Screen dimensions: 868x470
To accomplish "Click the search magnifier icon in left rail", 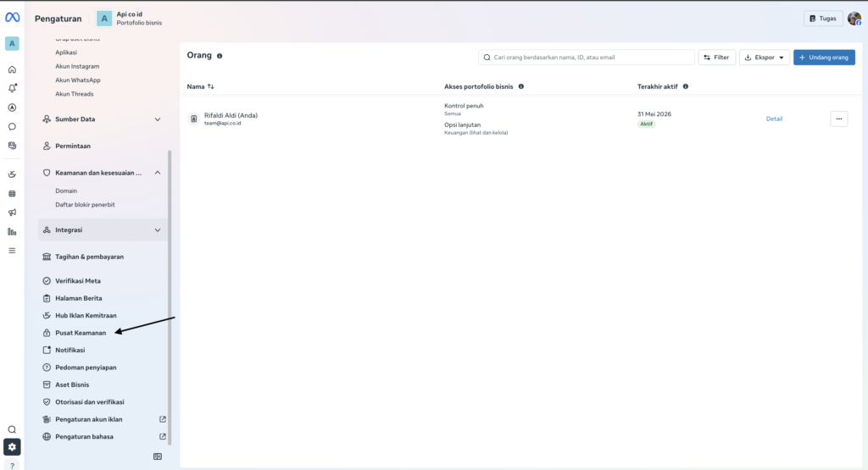I will (12, 429).
